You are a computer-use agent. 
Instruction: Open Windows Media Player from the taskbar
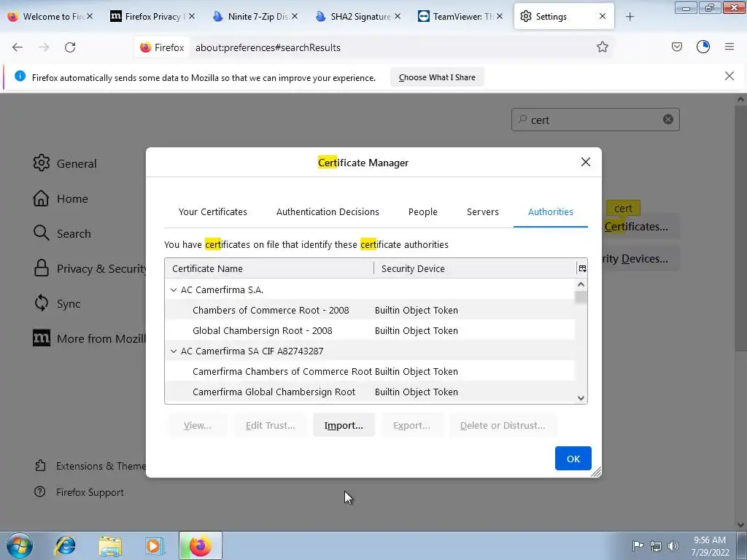pyautogui.click(x=154, y=545)
